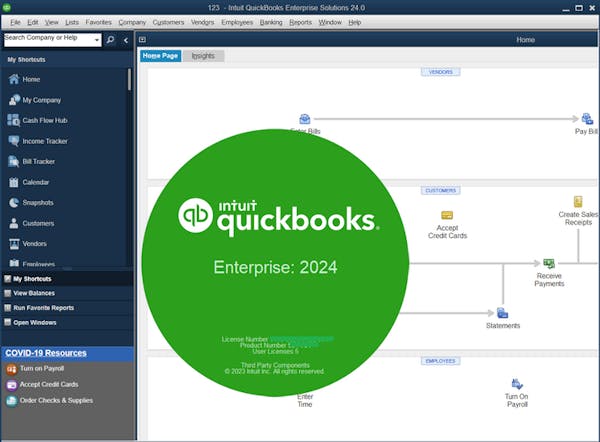Screen dimensions: 600x442
Task: Click the Statements icon
Action: point(502,313)
